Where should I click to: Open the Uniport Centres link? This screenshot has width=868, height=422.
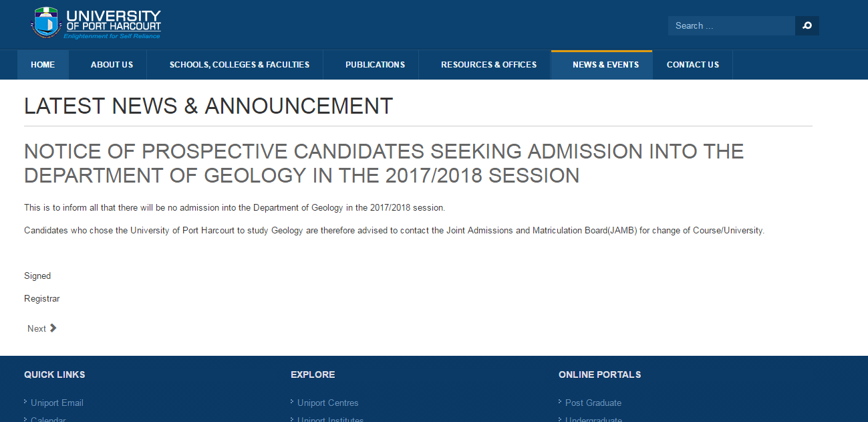coord(327,403)
